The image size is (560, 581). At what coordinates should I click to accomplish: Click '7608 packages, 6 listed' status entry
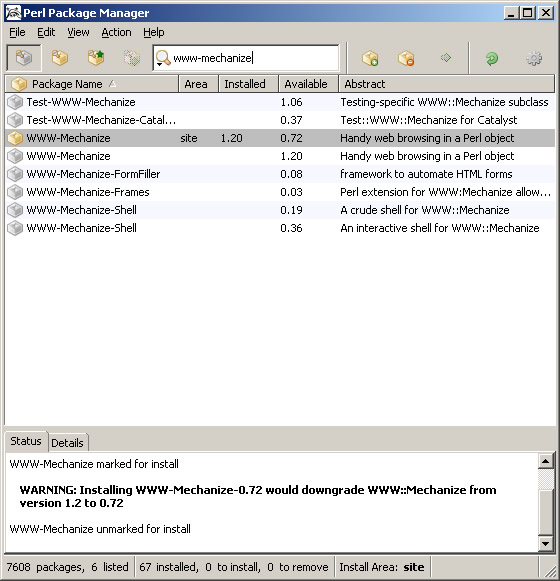[67, 567]
